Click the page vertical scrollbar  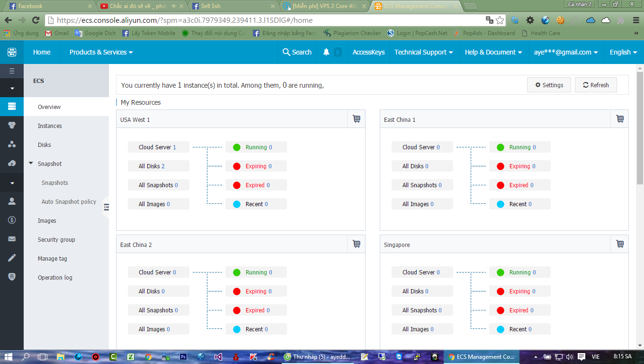(x=640, y=128)
